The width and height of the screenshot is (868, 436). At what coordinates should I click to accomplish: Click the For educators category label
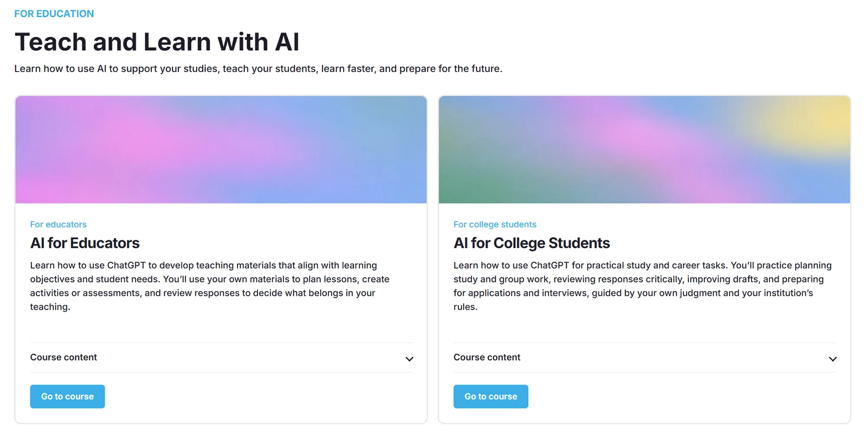tap(58, 224)
